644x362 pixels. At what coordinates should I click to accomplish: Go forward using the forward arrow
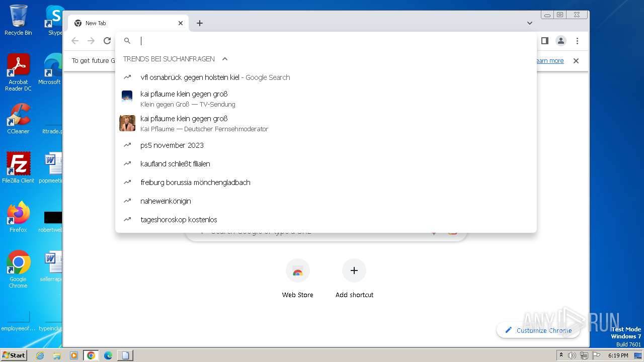[91, 41]
